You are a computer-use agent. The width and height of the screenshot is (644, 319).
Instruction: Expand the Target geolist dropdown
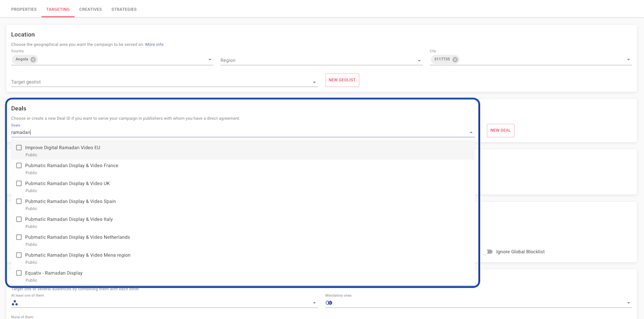click(314, 83)
